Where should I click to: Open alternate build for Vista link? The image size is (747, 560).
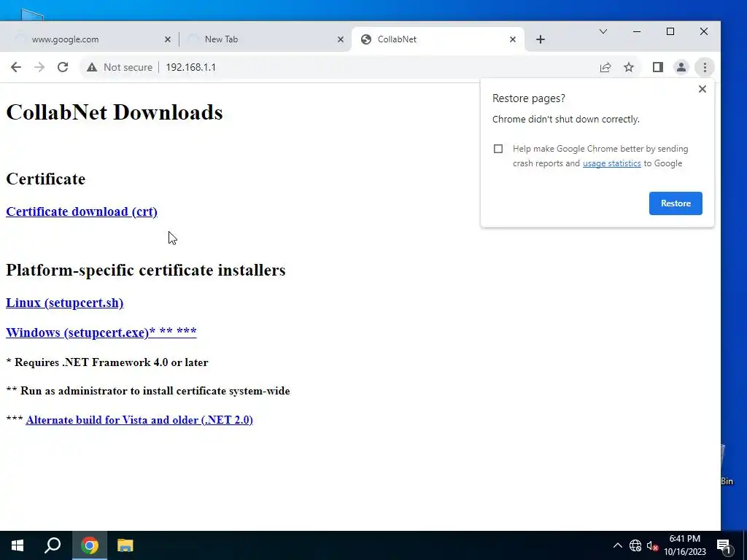coord(139,420)
